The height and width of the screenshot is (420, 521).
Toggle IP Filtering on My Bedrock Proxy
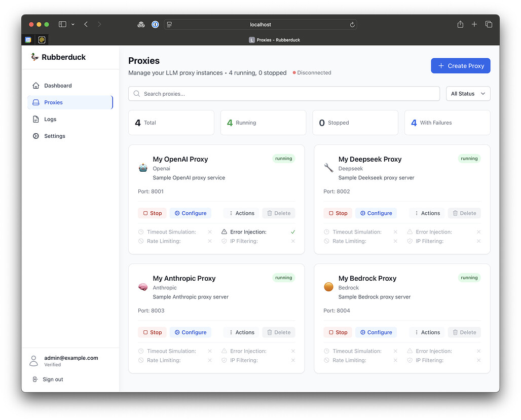[x=478, y=360]
